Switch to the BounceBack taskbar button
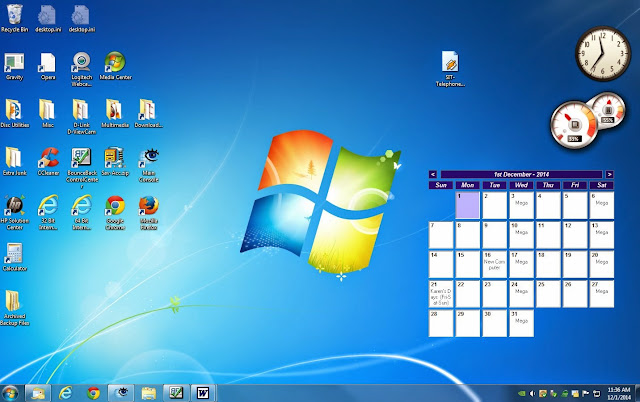The image size is (640, 402). pos(176,393)
